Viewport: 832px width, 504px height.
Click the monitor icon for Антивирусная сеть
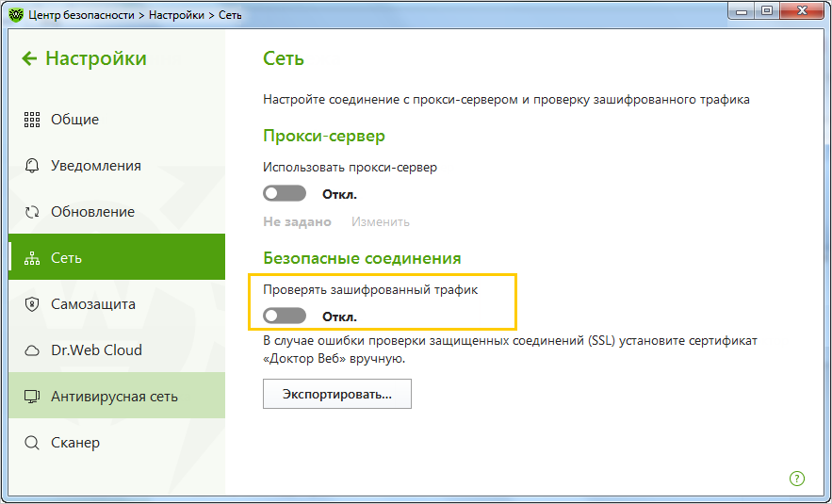(32, 397)
